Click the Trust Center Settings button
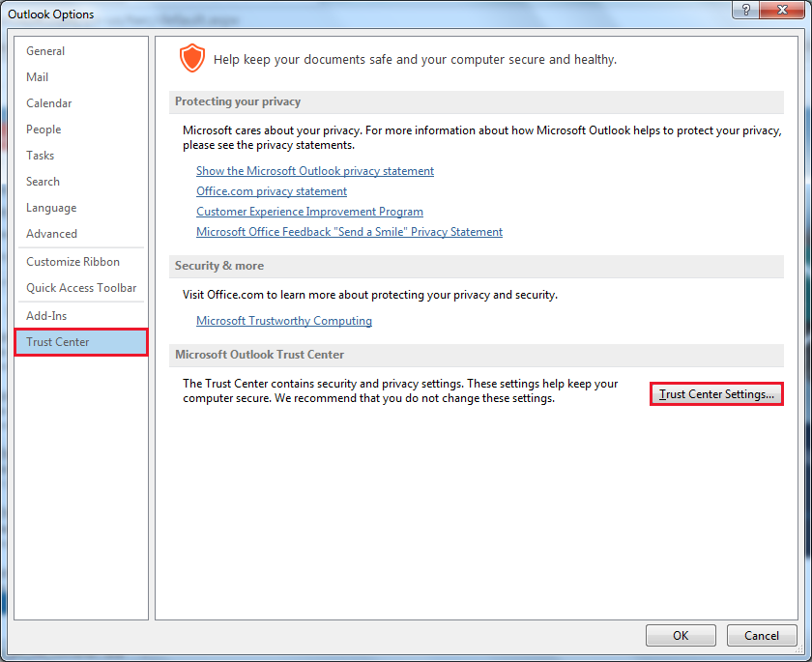The image size is (812, 662). [x=716, y=394]
